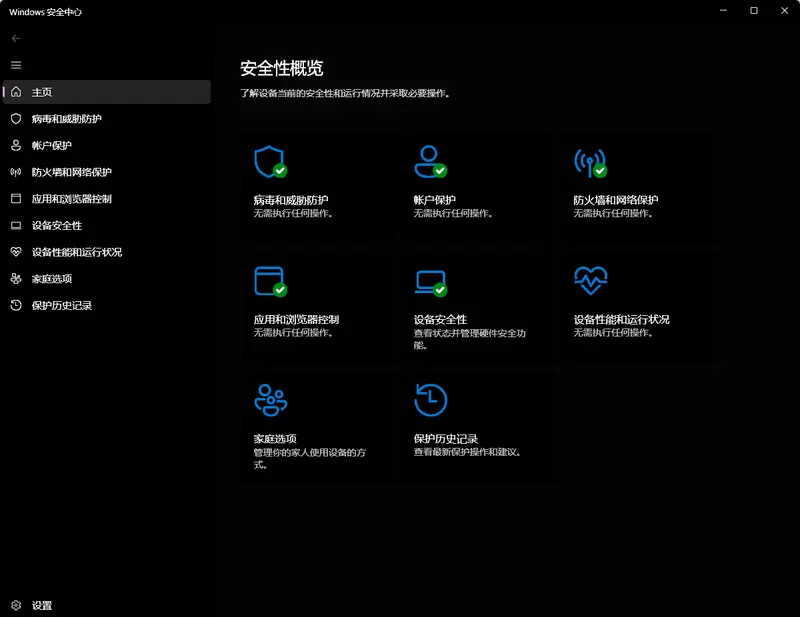Viewport: 800px width, 617px height.
Task: Click the green shield 病毒和威胁防护 tile icon
Action: tap(269, 162)
